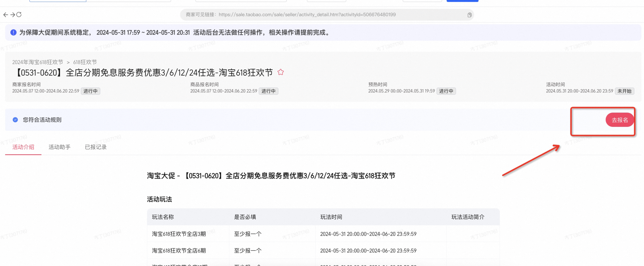Click preheat time range 2024.05.29 00:00
Screen dimensions: 644x266
402,91
